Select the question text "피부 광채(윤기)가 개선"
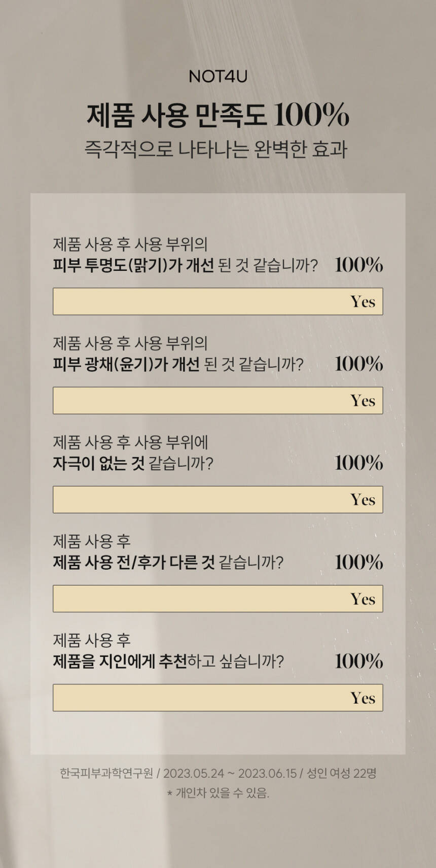 (127, 364)
